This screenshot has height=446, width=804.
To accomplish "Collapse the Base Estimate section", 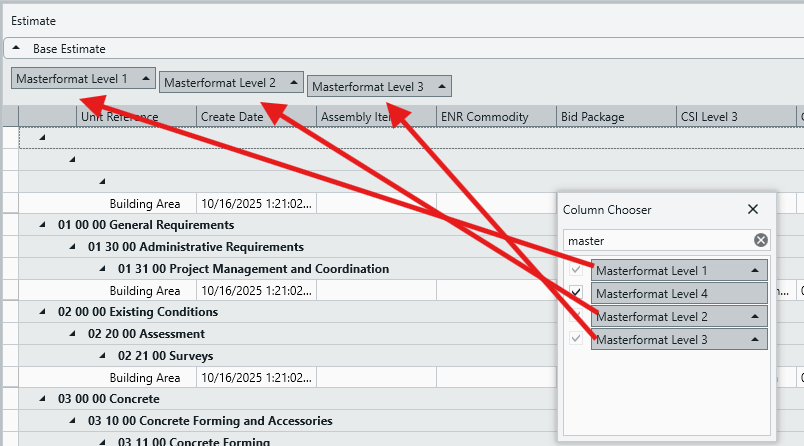I will pyautogui.click(x=17, y=48).
